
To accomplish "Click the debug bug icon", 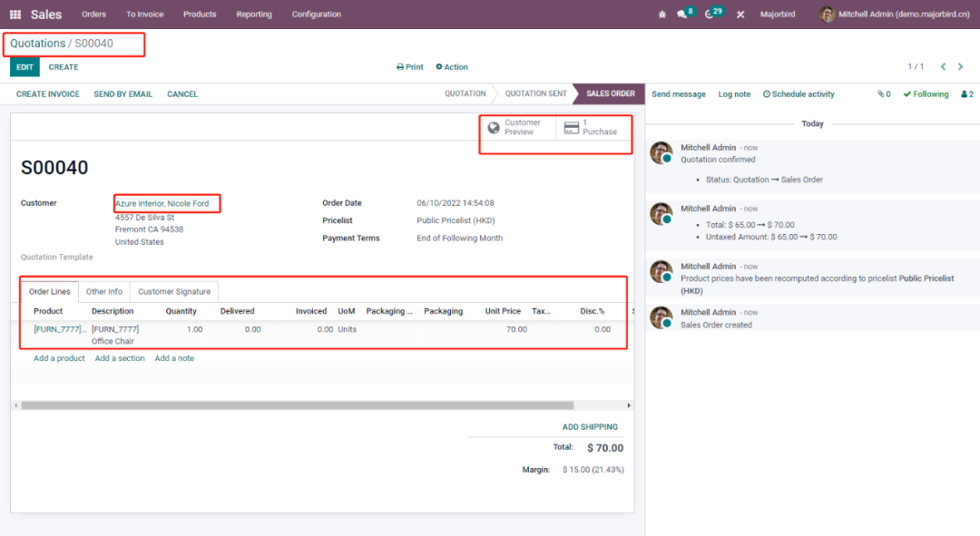I will [x=661, y=15].
